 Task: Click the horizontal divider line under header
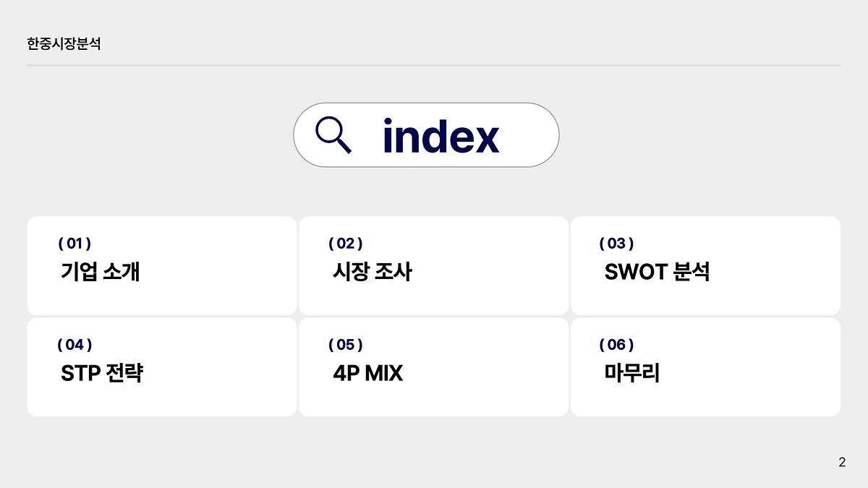[434, 65]
